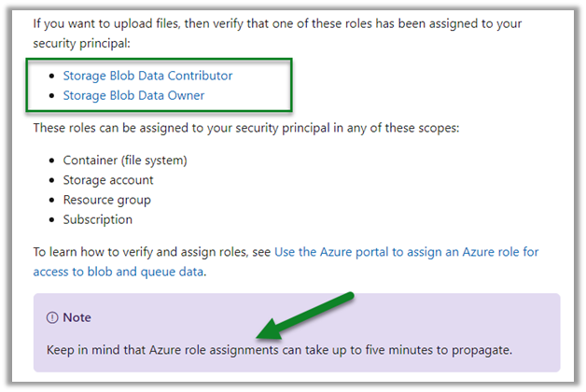586x392 pixels.
Task: Click the bullet before Storage Blob Data Contributor
Action: point(50,76)
